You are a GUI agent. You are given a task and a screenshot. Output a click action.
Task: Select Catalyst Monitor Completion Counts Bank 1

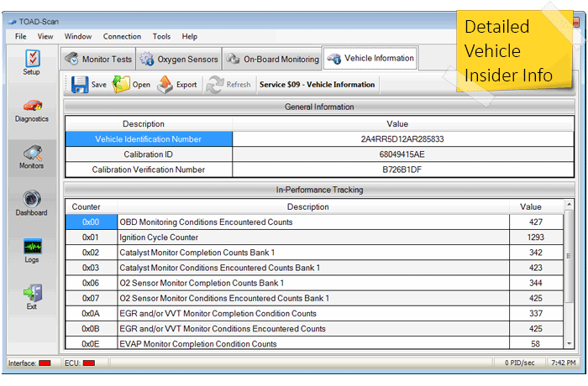(x=314, y=253)
